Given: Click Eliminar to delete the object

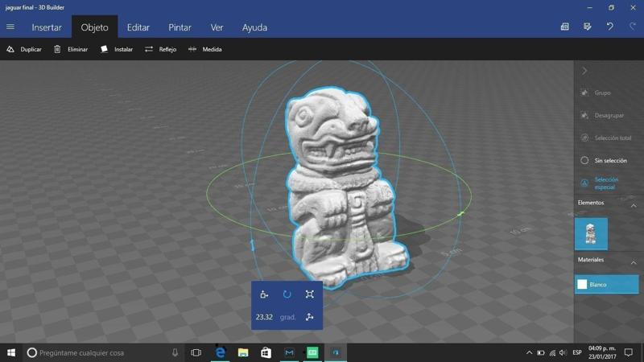Looking at the screenshot, I should pyautogui.click(x=71, y=49).
